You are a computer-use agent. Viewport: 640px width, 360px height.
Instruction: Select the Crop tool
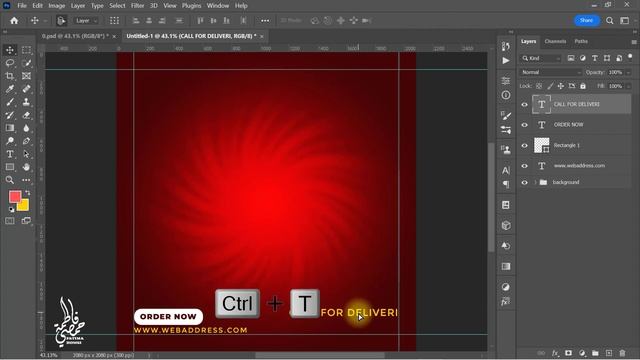[10, 76]
